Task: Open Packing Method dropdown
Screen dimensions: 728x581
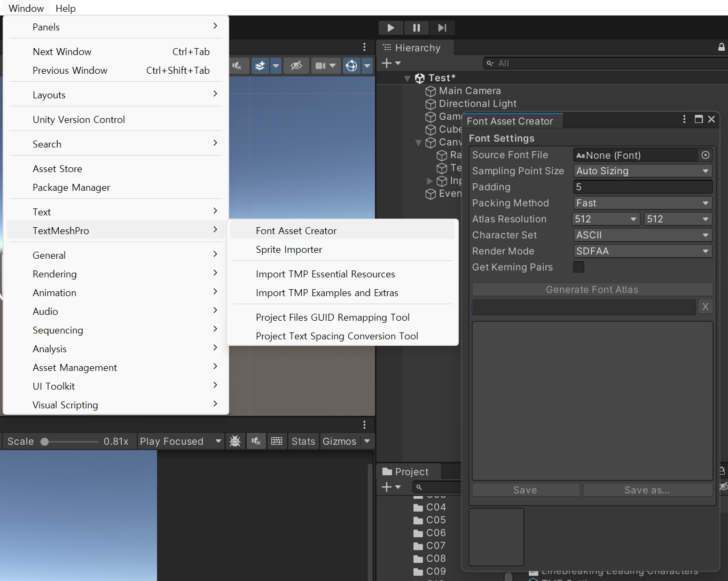Action: tap(643, 203)
